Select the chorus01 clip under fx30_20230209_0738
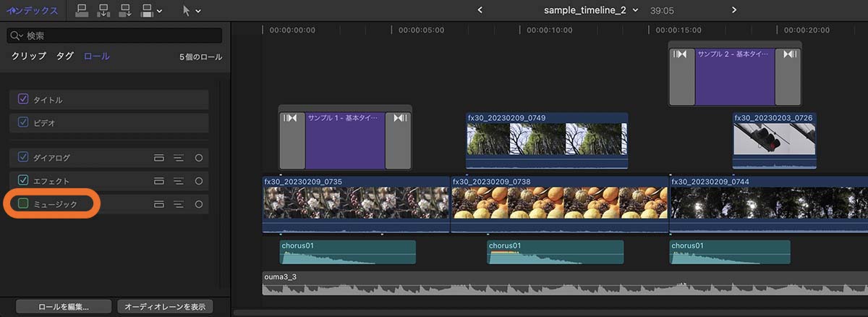 point(556,252)
